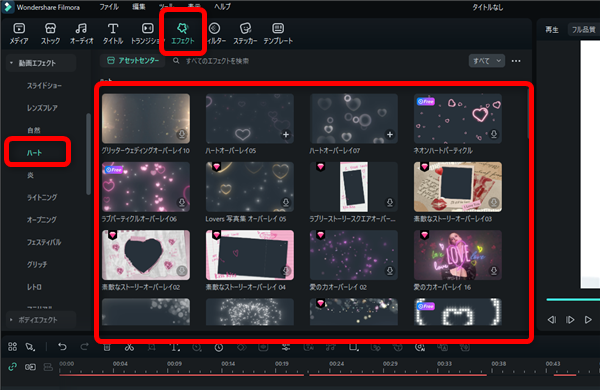The height and width of the screenshot is (390, 600).
Task: Click the category list scrollbar
Action: (x=88, y=154)
